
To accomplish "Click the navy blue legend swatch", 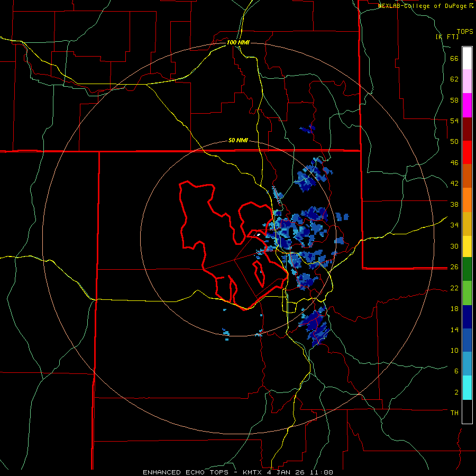I will (467, 317).
